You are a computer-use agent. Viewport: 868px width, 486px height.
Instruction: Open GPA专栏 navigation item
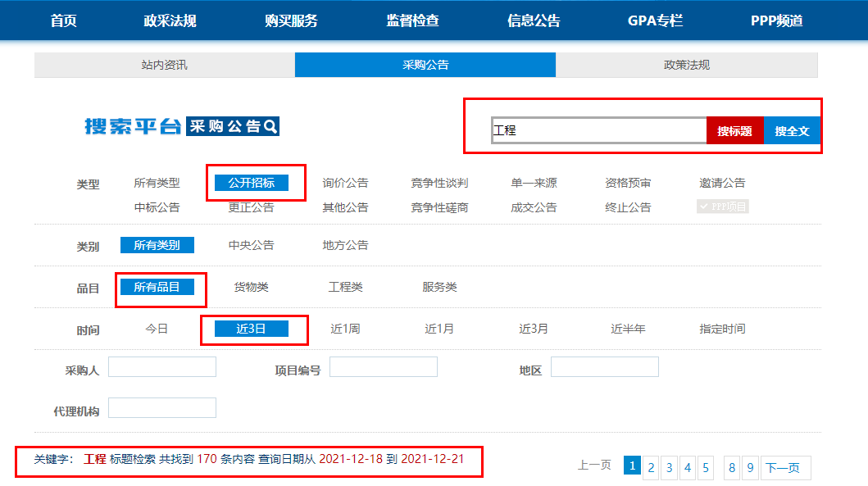[655, 21]
